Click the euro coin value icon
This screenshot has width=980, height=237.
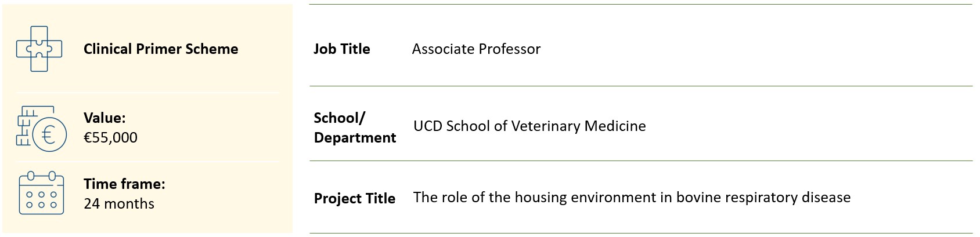tap(41, 129)
